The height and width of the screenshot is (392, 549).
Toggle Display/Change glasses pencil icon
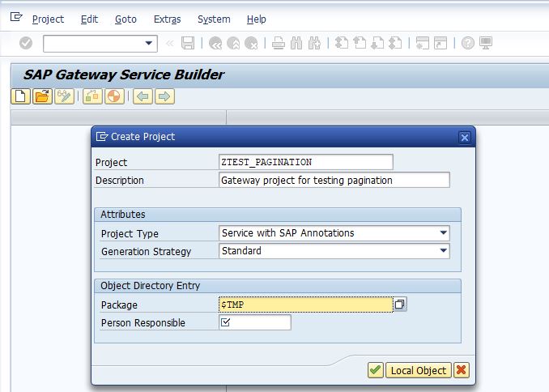tap(64, 96)
